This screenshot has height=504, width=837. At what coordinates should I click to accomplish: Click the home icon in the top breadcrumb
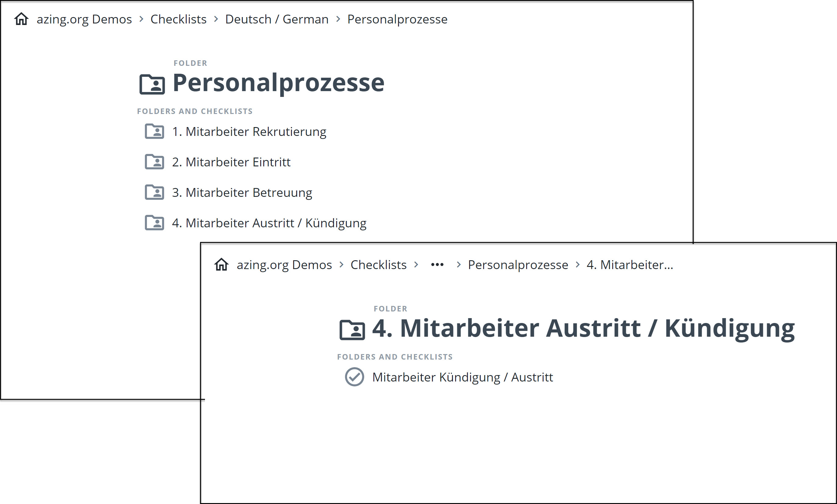[21, 19]
